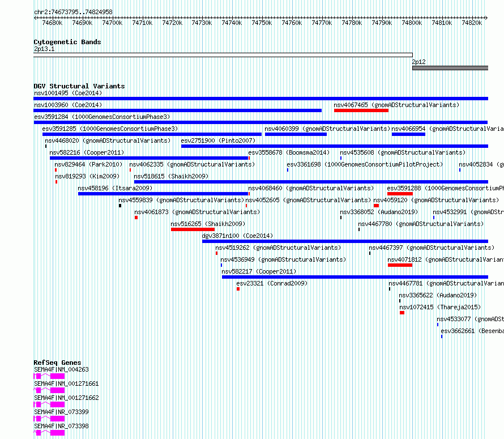Click the RefSeq Genes track title
Viewport: 504px width, 439px height.
pyautogui.click(x=57, y=363)
